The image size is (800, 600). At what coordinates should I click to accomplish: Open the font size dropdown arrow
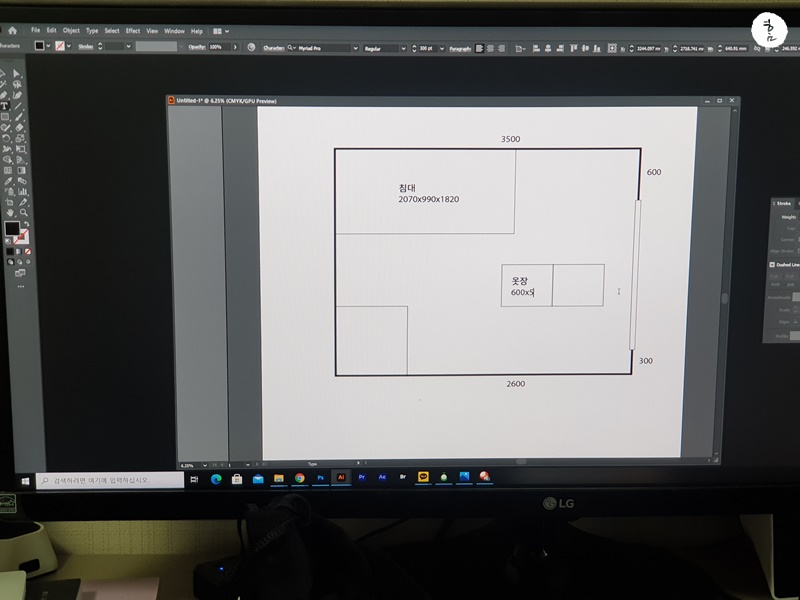(442, 48)
